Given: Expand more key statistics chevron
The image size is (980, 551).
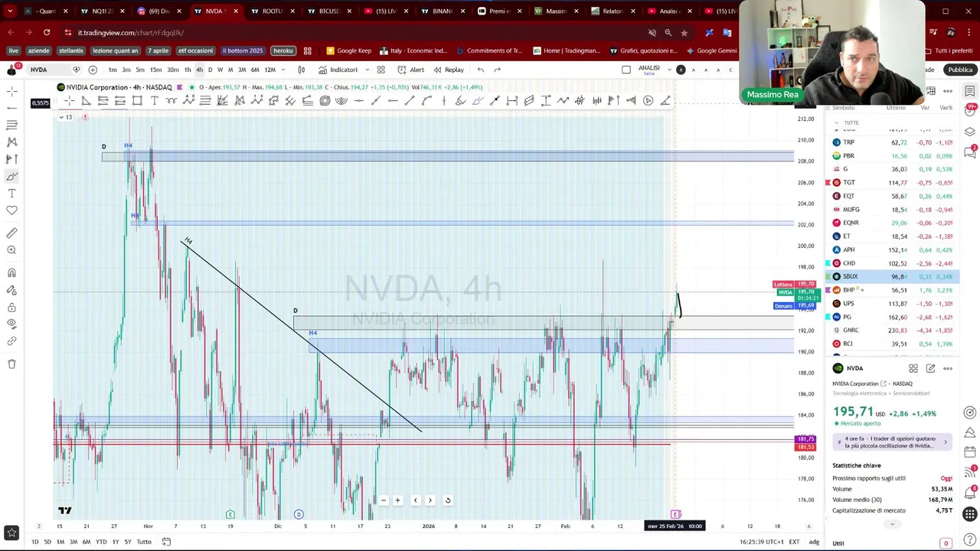Looking at the screenshot, I should [x=892, y=524].
